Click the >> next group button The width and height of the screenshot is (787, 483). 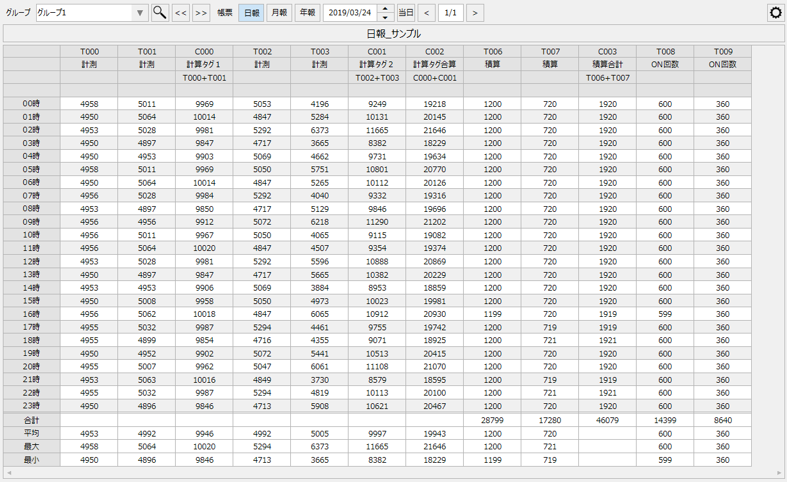click(201, 13)
